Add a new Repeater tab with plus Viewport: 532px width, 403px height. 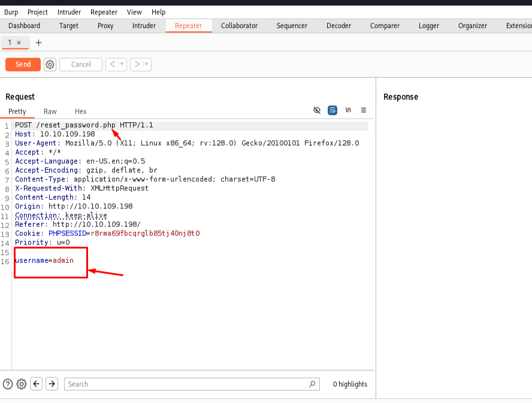(x=39, y=43)
